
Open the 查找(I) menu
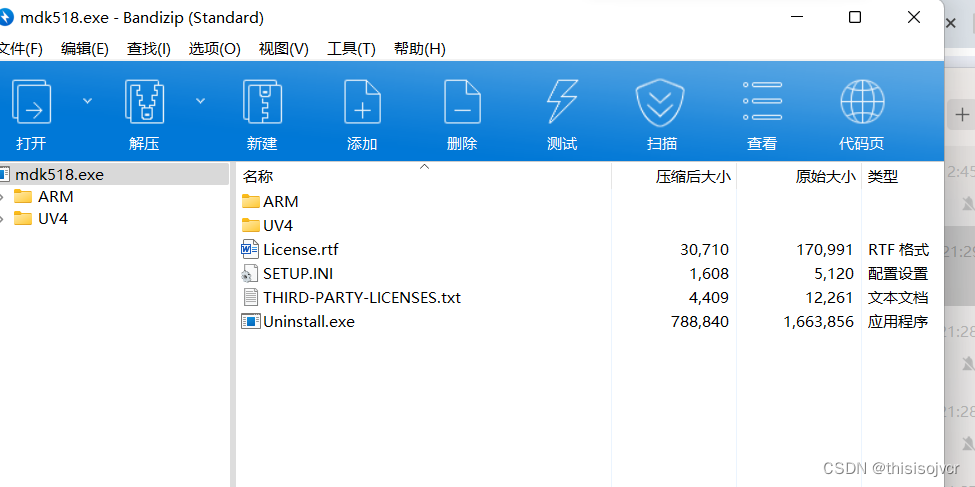[149, 49]
